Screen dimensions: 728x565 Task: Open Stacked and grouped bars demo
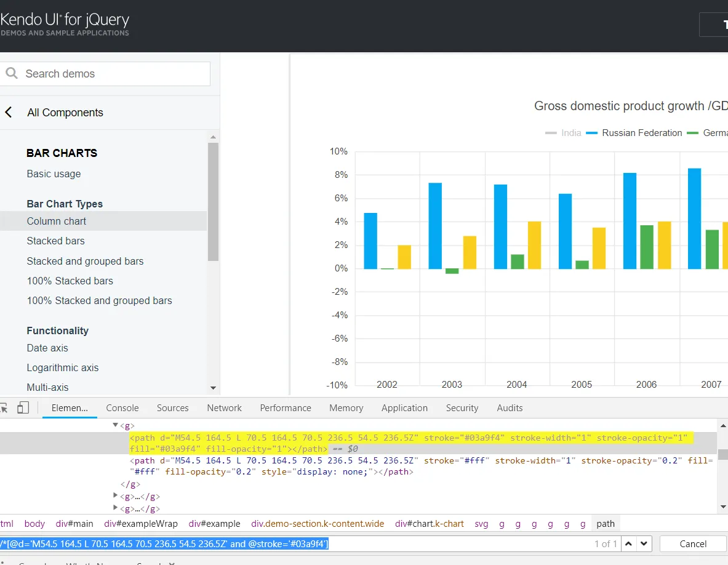point(85,261)
